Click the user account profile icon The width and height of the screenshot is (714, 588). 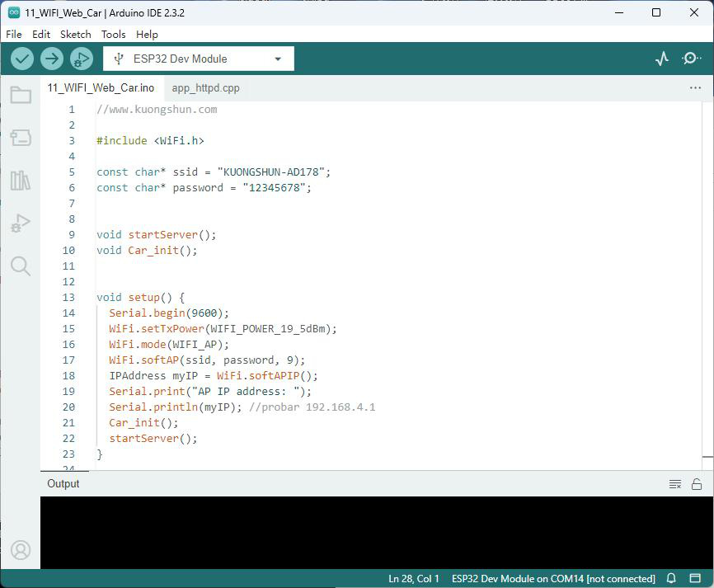tap(21, 550)
